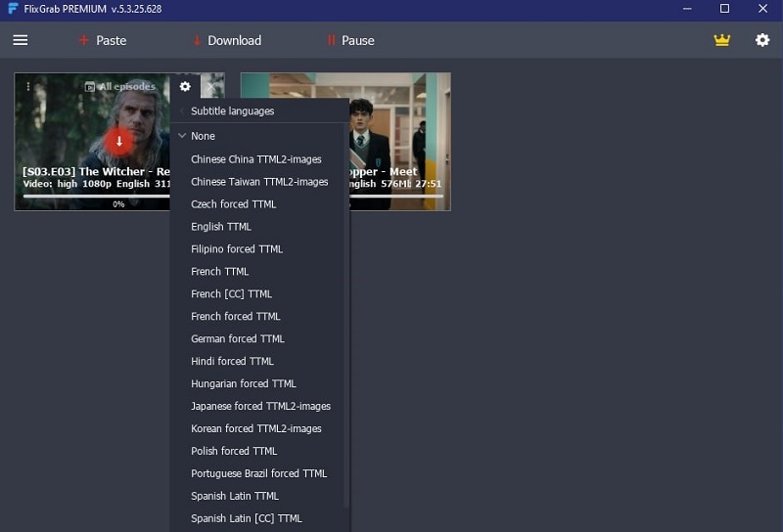
Task: Remove the Witcher video with X icon
Action: click(211, 86)
